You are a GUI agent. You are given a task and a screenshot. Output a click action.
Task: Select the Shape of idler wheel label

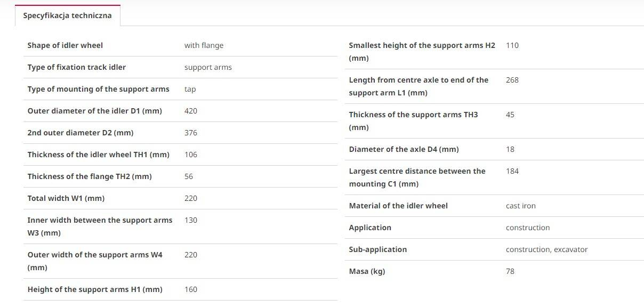(65, 45)
